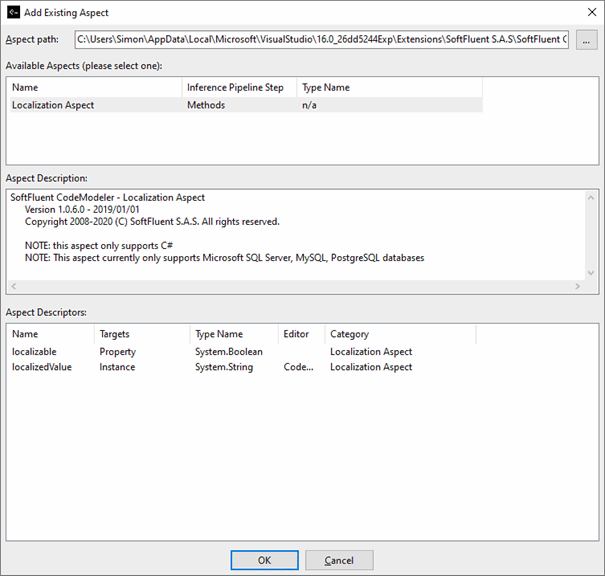Click the left arrow of description scrollbar
The width and height of the screenshot is (605, 576).
(x=15, y=287)
